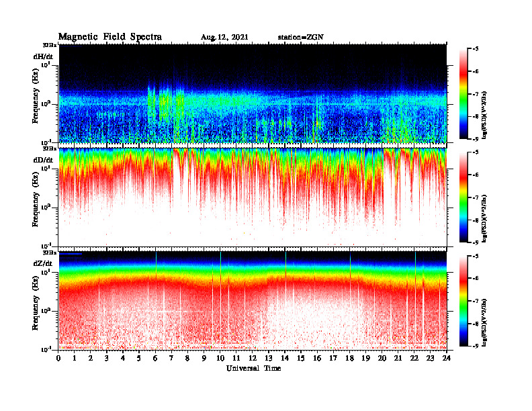Click the date "Aug. 12, 2021"
The height and width of the screenshot is (411, 532).
[x=224, y=38]
